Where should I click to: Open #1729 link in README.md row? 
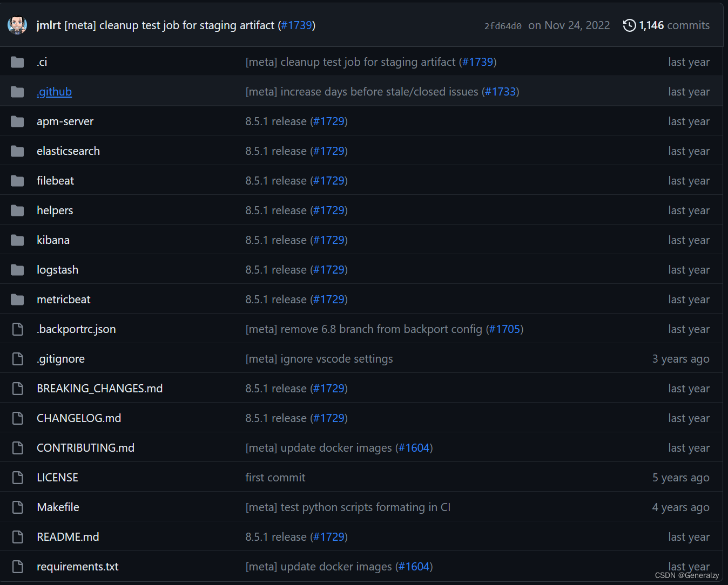pyautogui.click(x=328, y=537)
